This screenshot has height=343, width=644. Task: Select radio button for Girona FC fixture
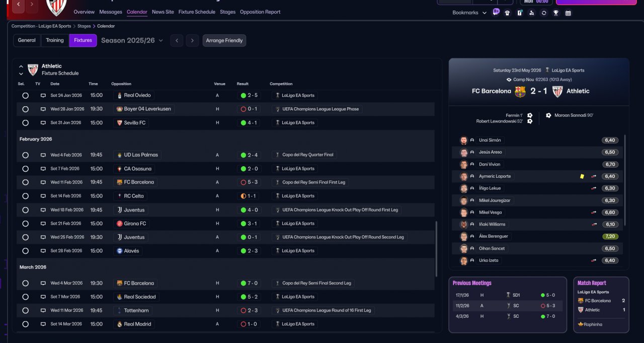(26, 223)
